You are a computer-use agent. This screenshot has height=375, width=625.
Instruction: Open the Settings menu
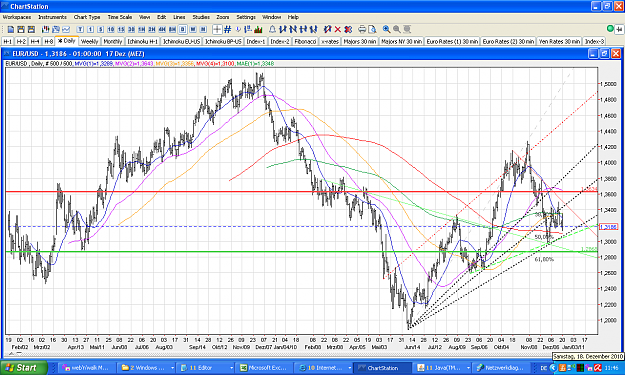coord(246,17)
